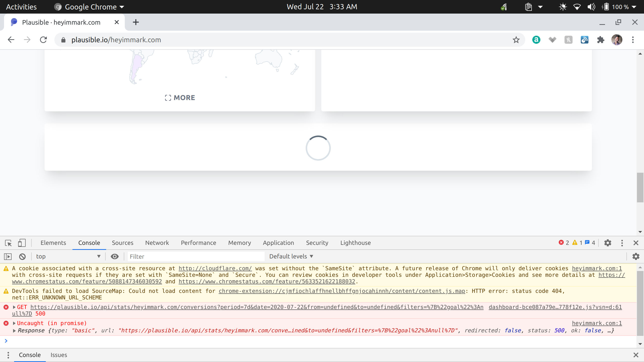
Task: Open a new browser tab
Action: click(136, 22)
